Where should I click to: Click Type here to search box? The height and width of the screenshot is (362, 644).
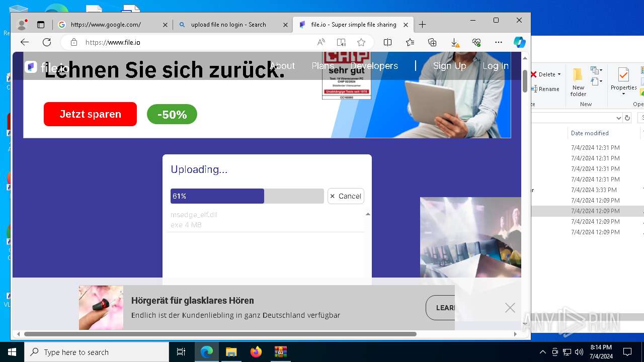[97, 352]
